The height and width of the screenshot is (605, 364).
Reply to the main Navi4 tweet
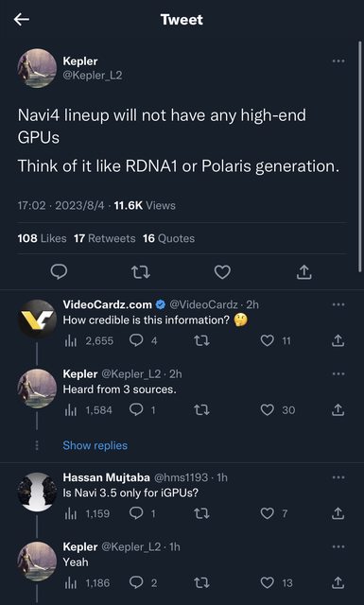[59, 272]
